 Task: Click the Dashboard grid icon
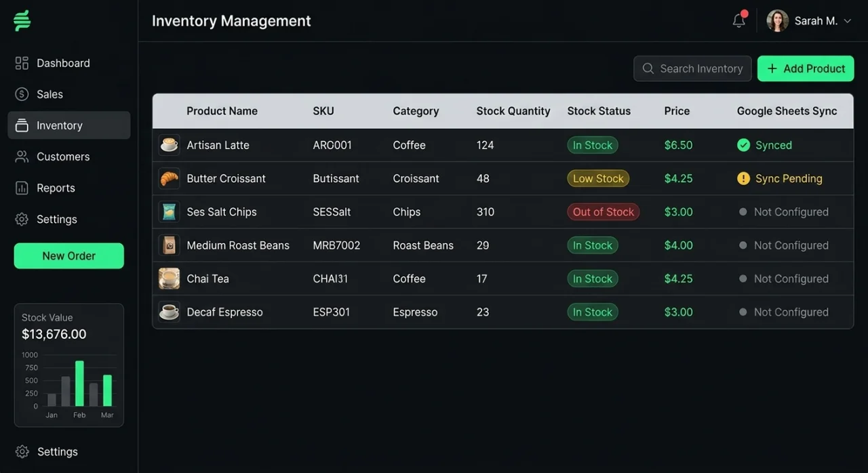(x=22, y=63)
